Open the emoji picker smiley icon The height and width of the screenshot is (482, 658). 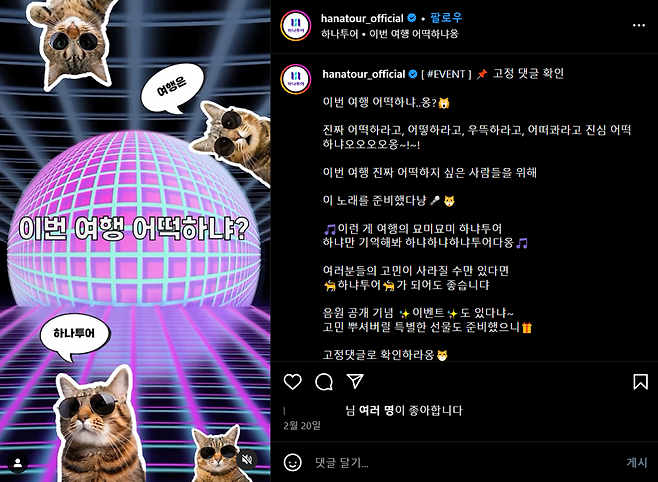[292, 462]
